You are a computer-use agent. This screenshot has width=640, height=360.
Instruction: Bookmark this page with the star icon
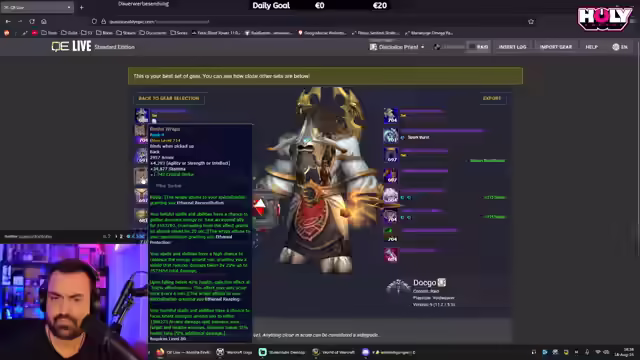tap(531, 21)
